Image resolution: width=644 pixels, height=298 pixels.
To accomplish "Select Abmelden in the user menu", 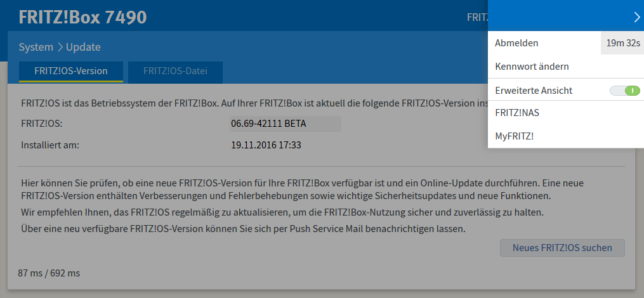I will pos(516,42).
